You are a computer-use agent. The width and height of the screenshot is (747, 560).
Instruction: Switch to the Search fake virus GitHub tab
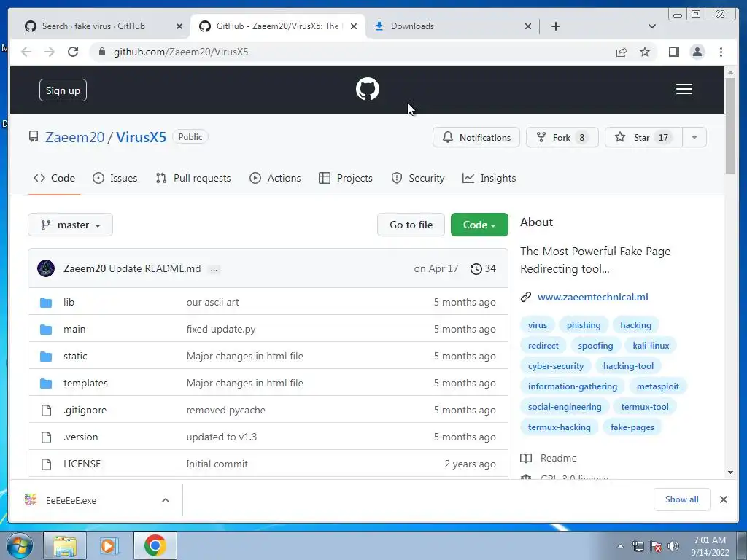click(104, 26)
